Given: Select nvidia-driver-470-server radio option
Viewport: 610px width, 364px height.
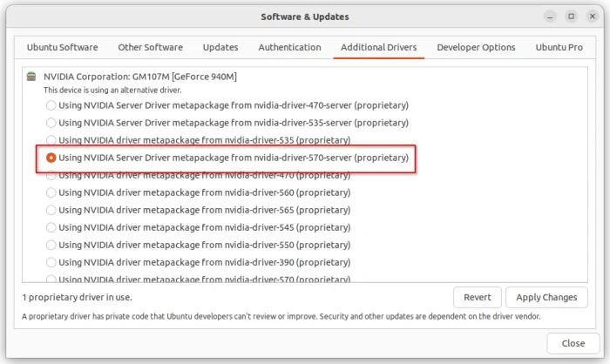Looking at the screenshot, I should coord(51,105).
